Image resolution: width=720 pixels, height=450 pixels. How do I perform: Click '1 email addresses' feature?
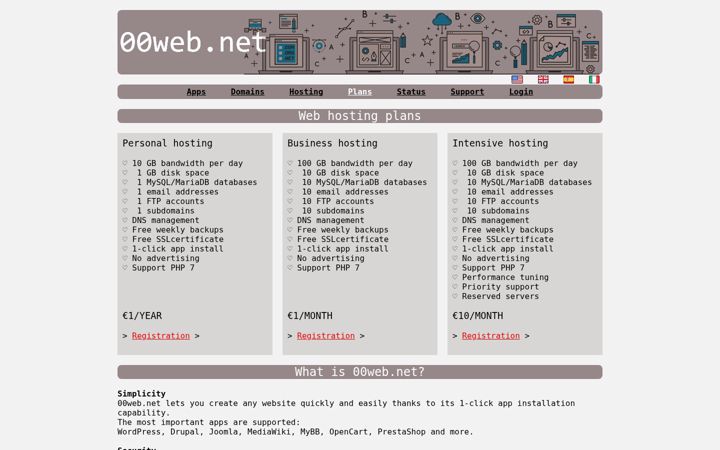click(178, 192)
